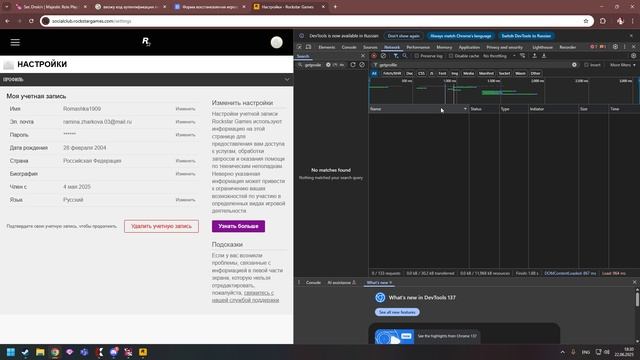Open the network conditions icon
Image resolution: width=640 pixels, height=360 pixels.
522,56
